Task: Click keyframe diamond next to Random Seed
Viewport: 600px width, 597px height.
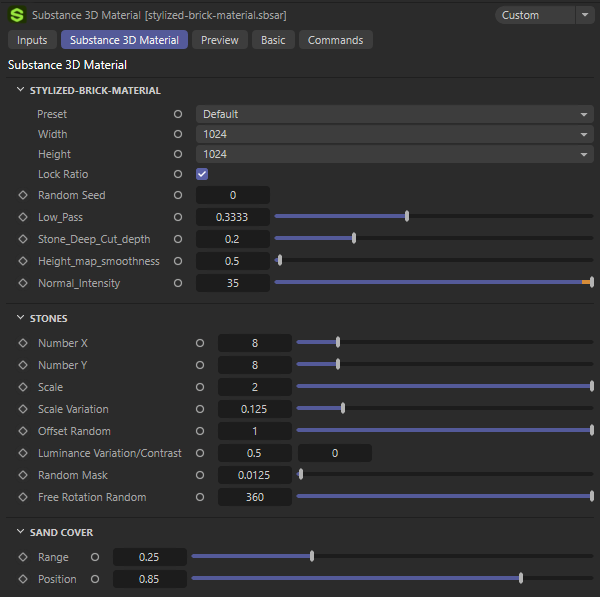Action: [23, 195]
